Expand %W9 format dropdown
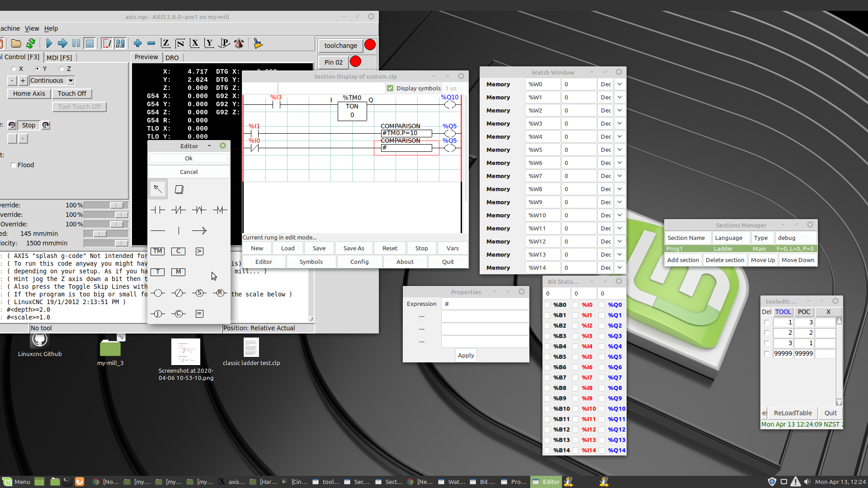The image size is (868, 488). click(619, 202)
